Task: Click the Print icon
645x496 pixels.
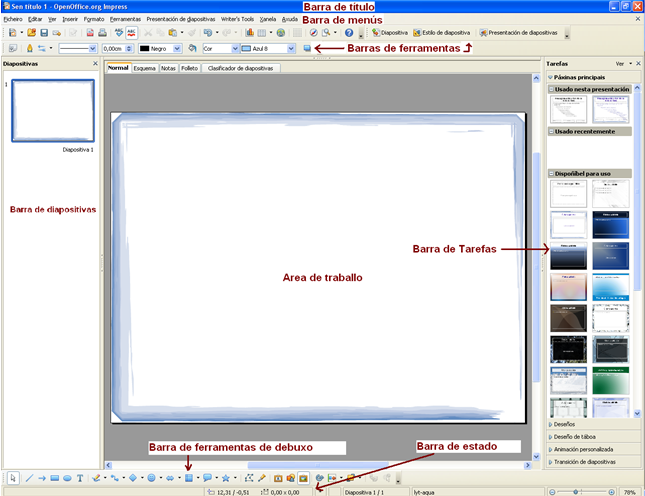Action: pyautogui.click(x=102, y=32)
